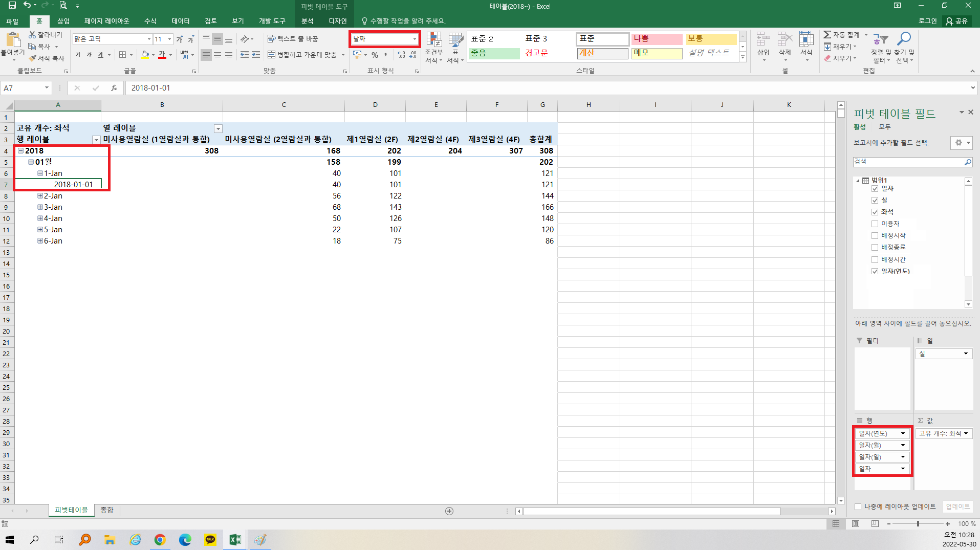Open the font name dropdown 맑은 고딕
The image size is (980, 550).
[x=149, y=39]
